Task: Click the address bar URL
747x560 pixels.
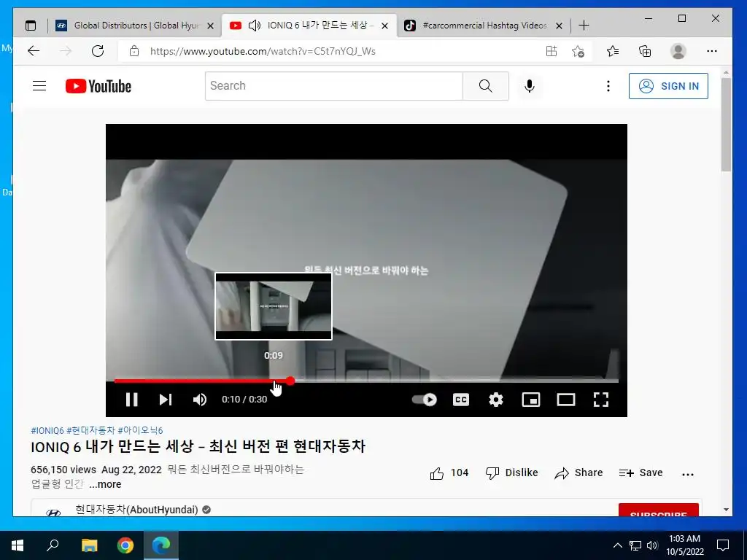Action: (x=263, y=52)
